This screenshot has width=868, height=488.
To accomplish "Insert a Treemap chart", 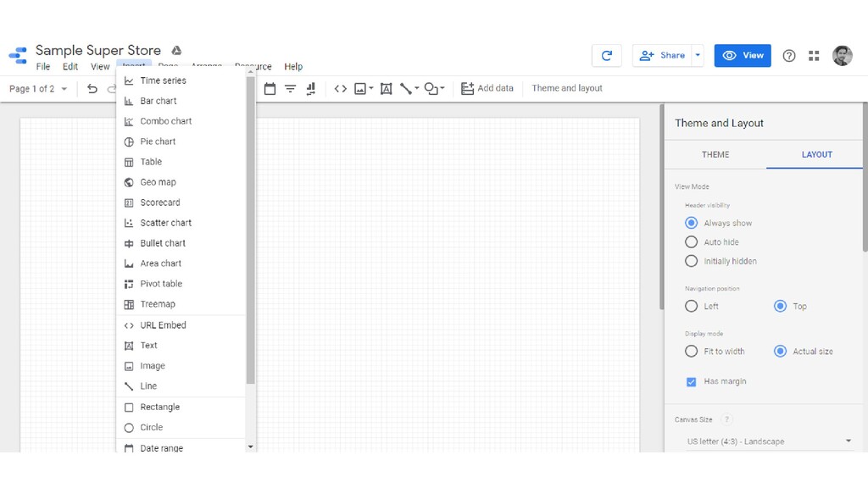I will (x=181, y=304).
